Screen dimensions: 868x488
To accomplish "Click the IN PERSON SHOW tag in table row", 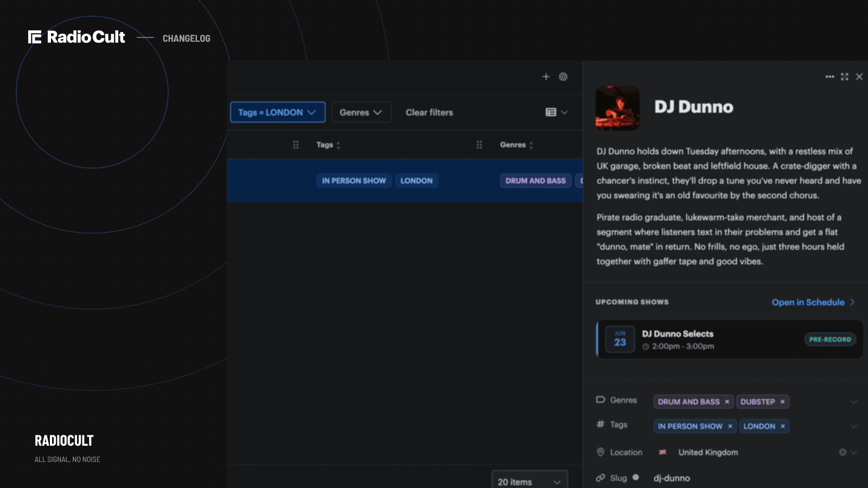I will pos(354,181).
